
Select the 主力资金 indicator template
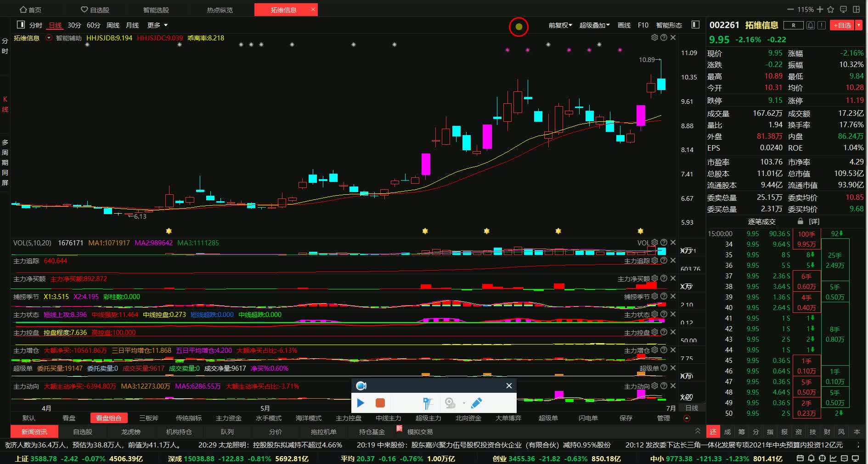pyautogui.click(x=228, y=418)
